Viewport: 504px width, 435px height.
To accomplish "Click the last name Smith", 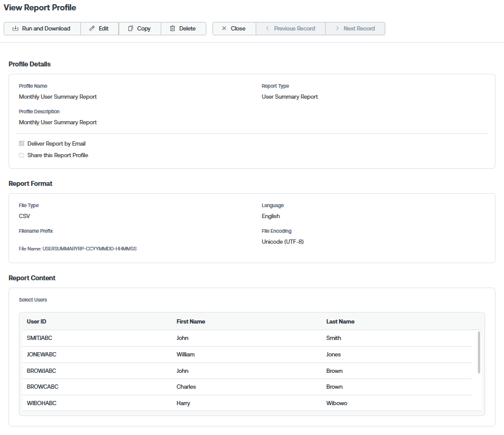I will pos(334,338).
